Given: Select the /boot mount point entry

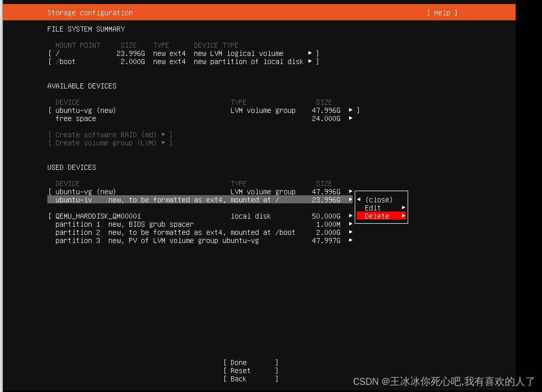Looking at the screenshot, I should (184, 62).
